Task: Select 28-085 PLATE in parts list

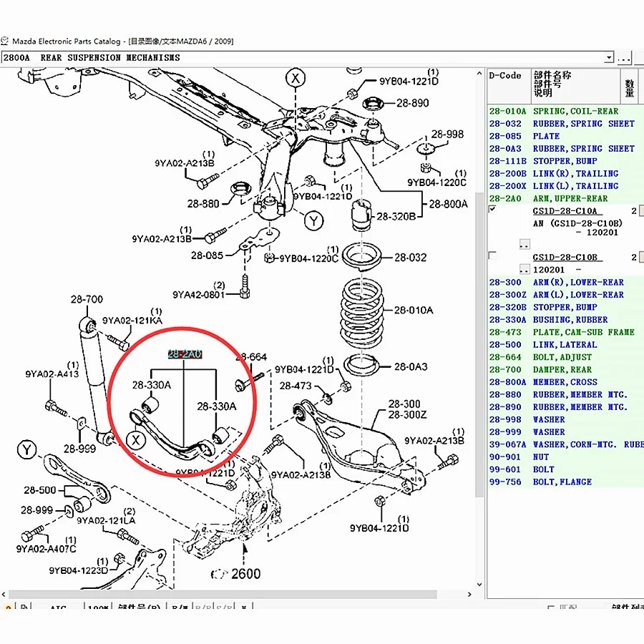Action: tap(565, 137)
